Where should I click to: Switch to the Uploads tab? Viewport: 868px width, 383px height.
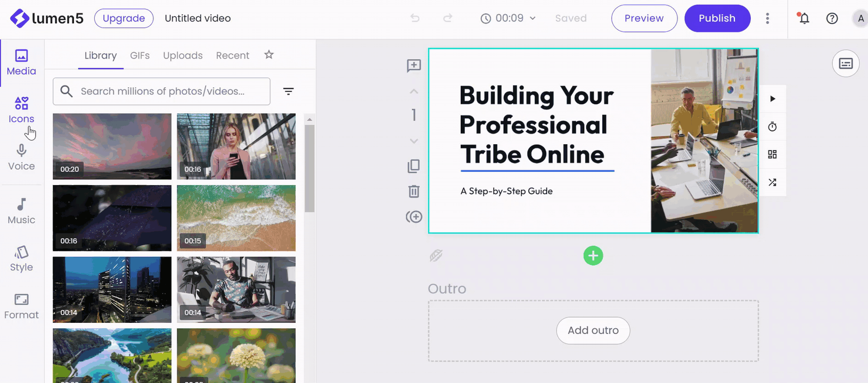[x=183, y=55]
